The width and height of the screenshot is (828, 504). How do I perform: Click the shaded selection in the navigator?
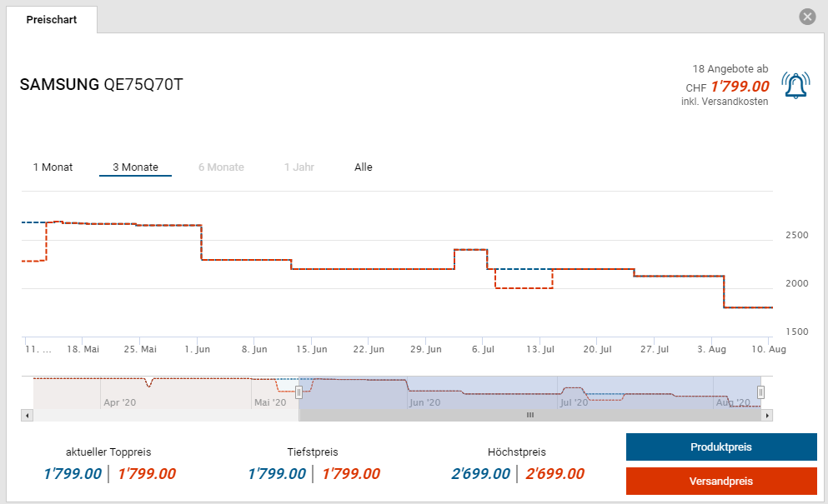[529, 390]
